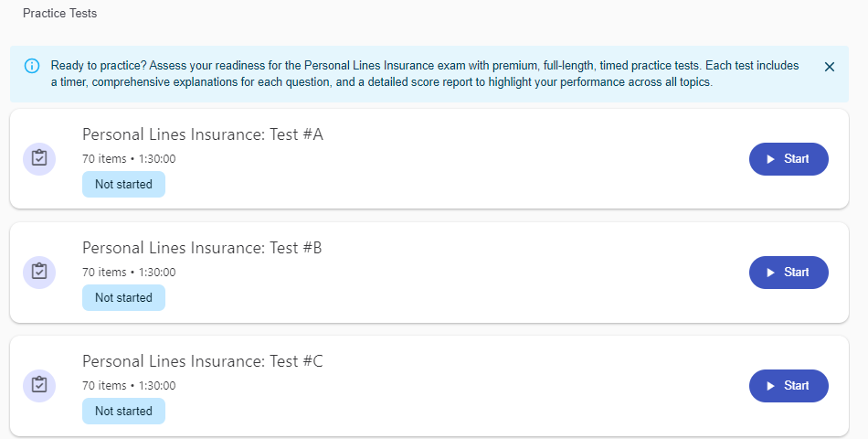Viewport: 868px width, 439px height.
Task: Click the clipboard icon for Test #C
Action: coord(39,385)
